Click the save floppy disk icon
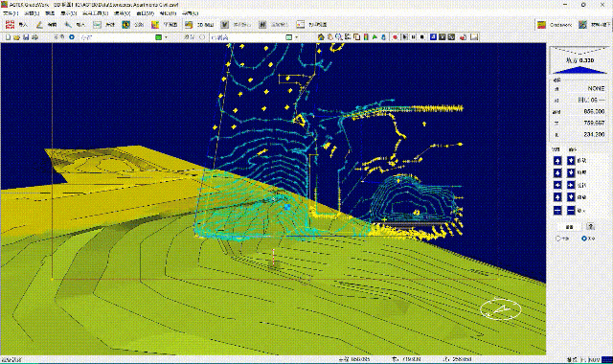Viewport: 613px width, 364px height. pos(26,37)
